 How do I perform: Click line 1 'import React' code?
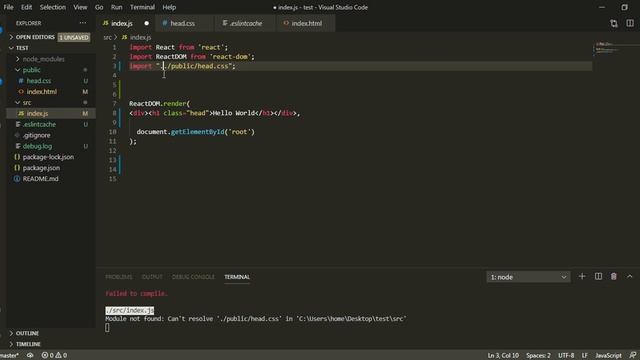179,47
